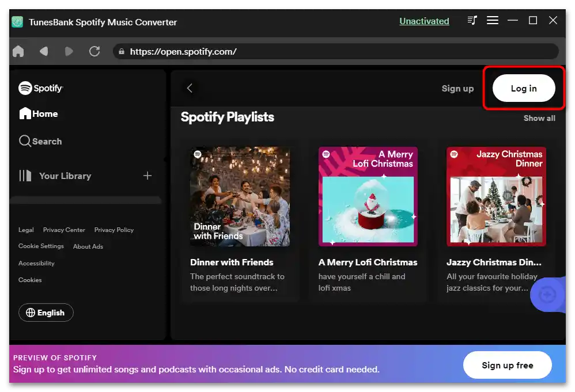
Task: Reload the page with the refresh icon
Action: 94,52
